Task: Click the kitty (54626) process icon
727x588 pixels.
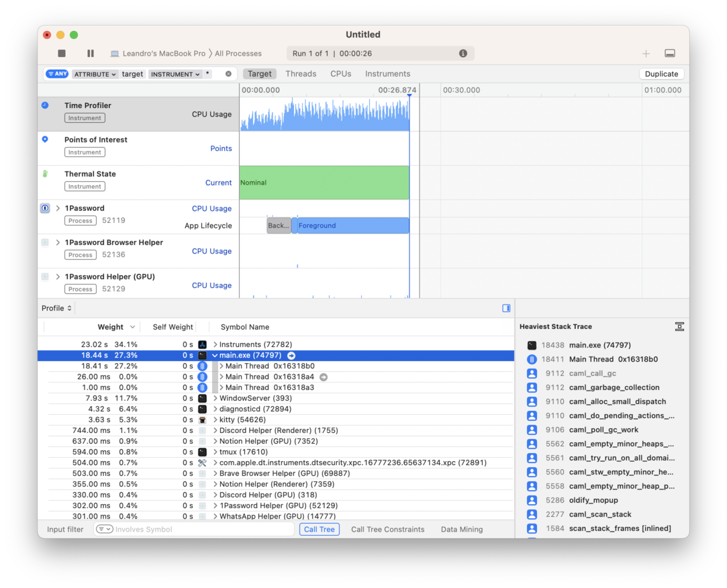Action: coord(202,420)
